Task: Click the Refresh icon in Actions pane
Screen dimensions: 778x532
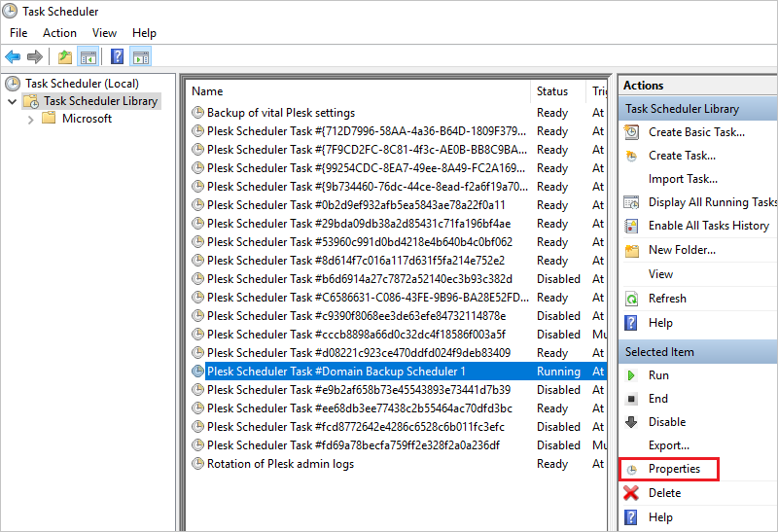Action: click(632, 299)
